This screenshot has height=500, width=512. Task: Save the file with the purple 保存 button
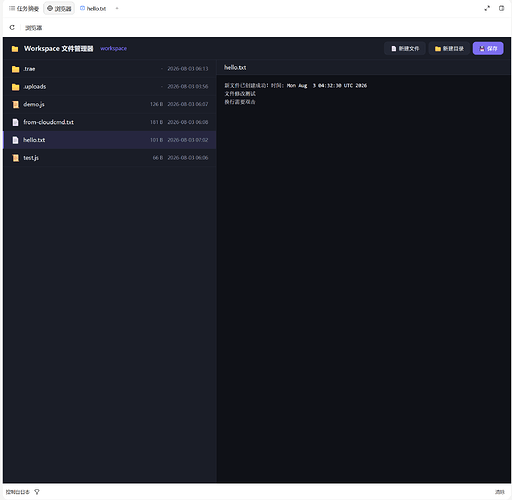click(488, 49)
